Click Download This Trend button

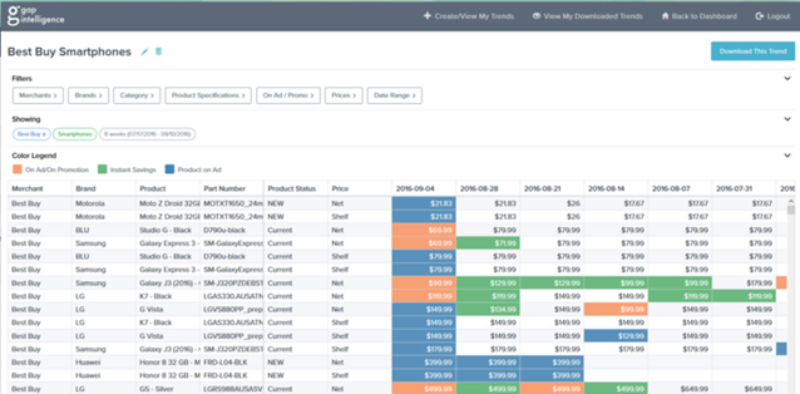point(753,52)
